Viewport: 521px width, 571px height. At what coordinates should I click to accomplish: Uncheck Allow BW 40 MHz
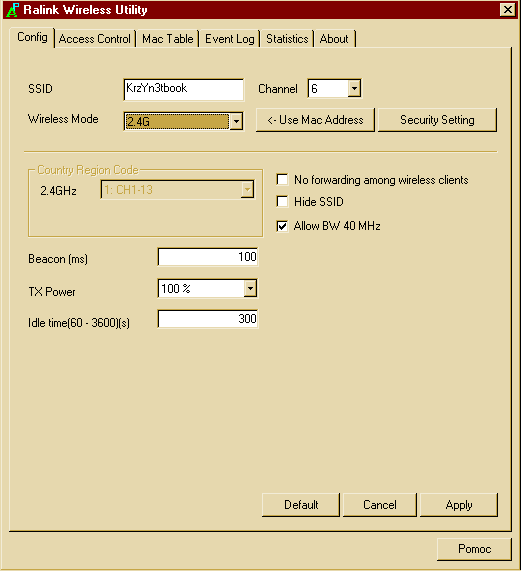tap(282, 226)
